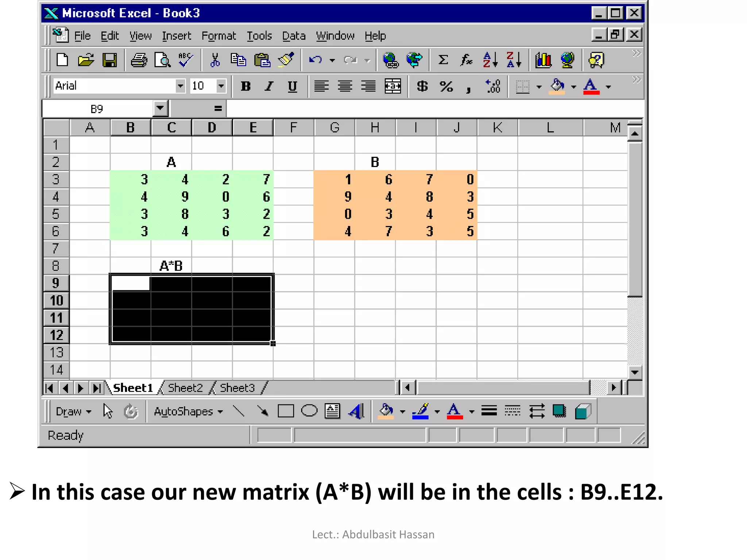Viewport: 747px width, 560px height.
Task: Print the sheet using the printer icon
Action: click(x=139, y=60)
